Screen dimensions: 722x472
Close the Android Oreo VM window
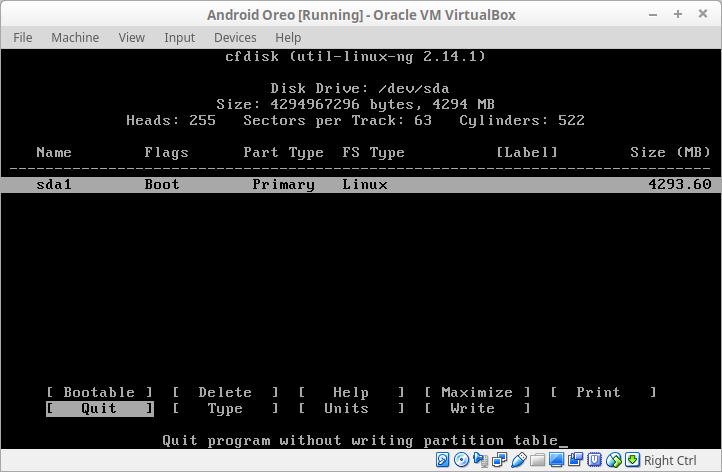point(703,14)
